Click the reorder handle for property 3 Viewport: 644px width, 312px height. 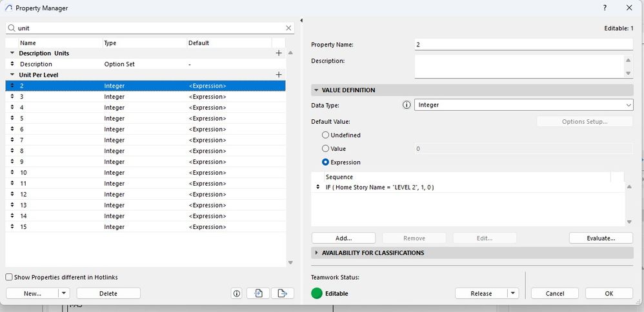pyautogui.click(x=12, y=97)
